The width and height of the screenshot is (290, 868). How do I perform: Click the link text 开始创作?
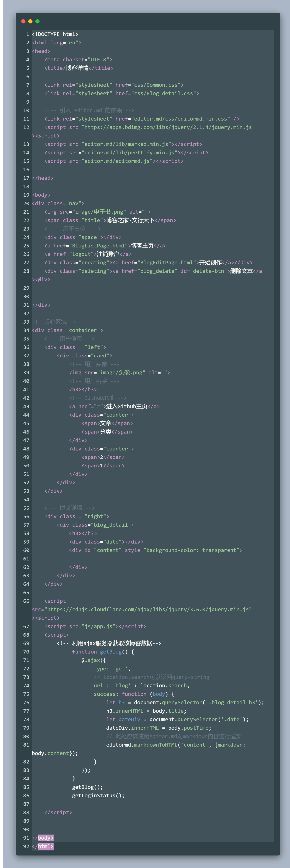coord(210,262)
